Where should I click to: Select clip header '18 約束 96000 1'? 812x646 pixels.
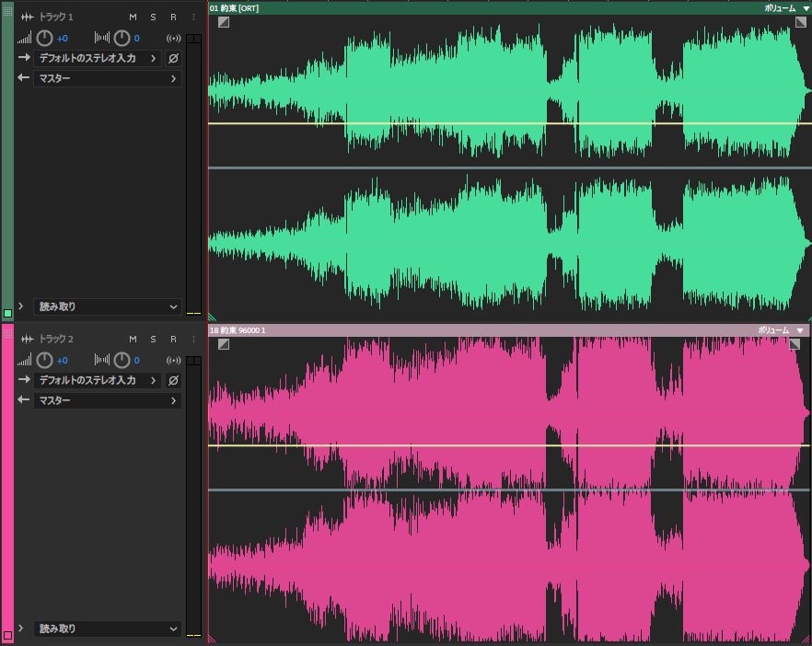coord(510,330)
